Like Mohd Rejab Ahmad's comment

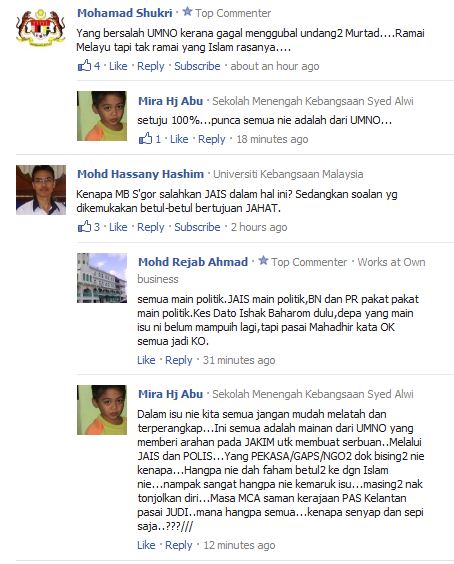[x=146, y=360]
